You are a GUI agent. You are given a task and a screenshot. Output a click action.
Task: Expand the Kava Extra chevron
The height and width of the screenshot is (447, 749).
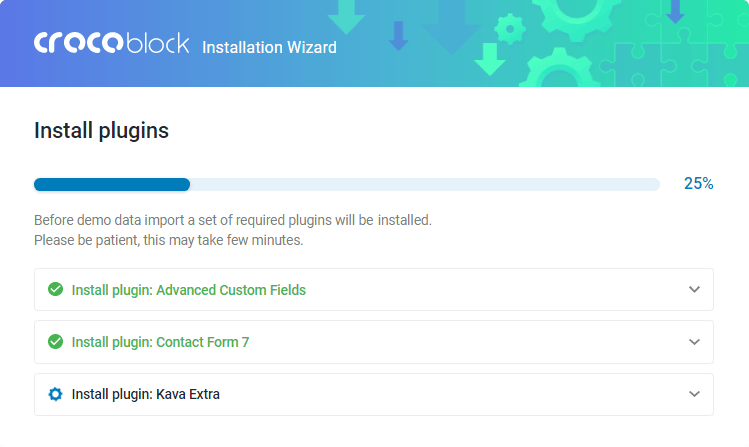click(x=694, y=394)
